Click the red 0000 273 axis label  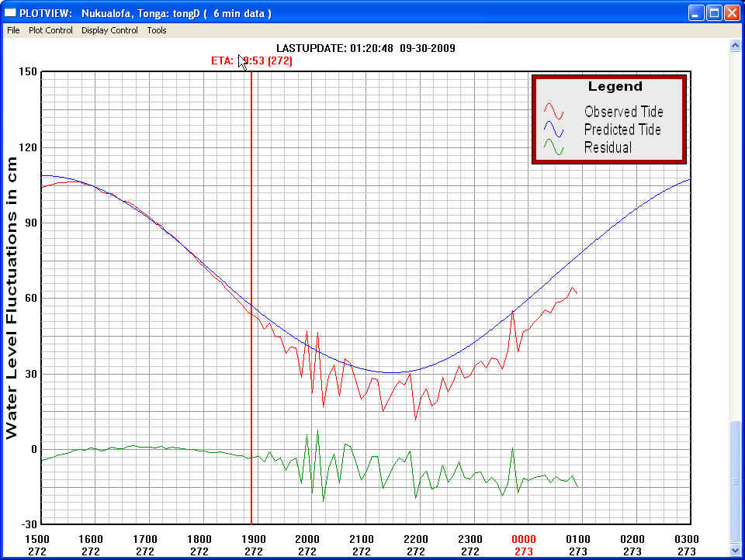point(524,545)
